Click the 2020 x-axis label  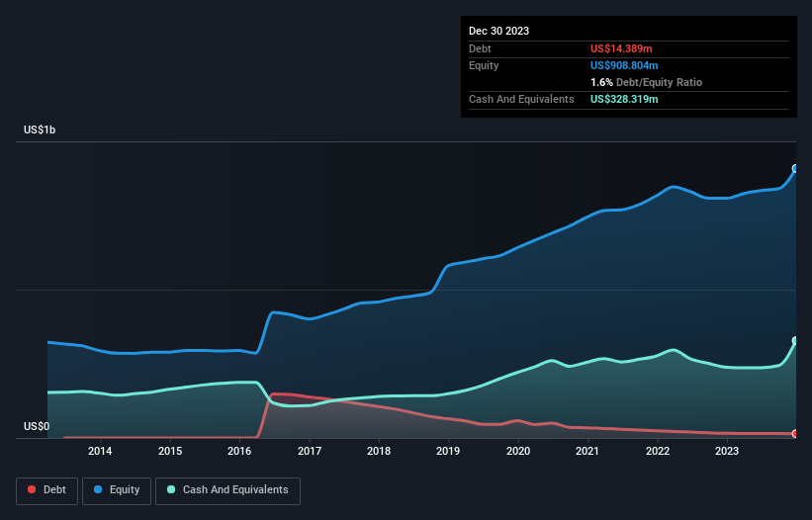point(518,451)
